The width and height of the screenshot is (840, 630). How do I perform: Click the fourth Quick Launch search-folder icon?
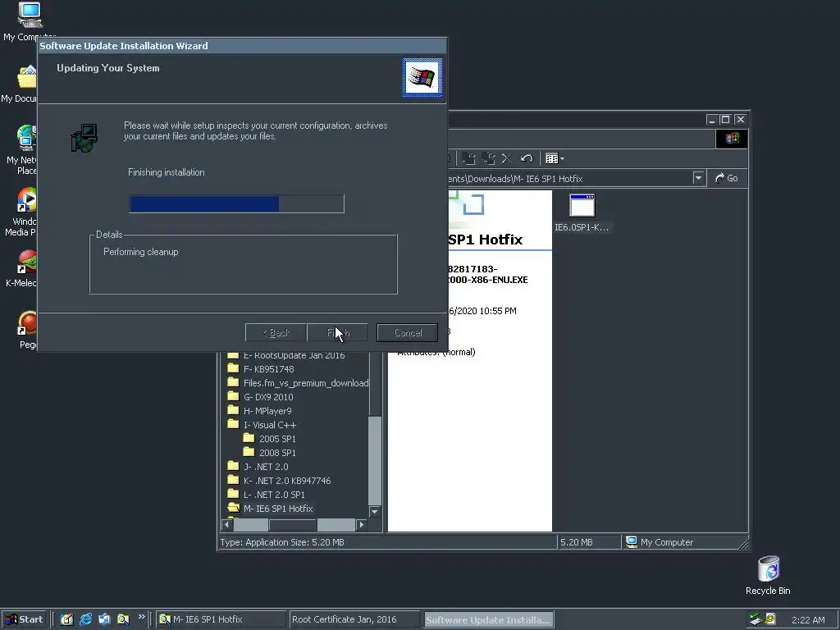[123, 619]
